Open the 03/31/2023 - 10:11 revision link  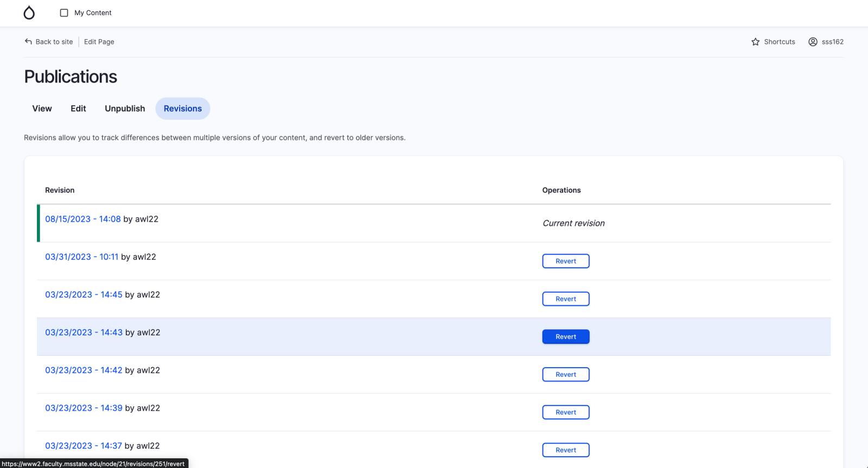[81, 257]
